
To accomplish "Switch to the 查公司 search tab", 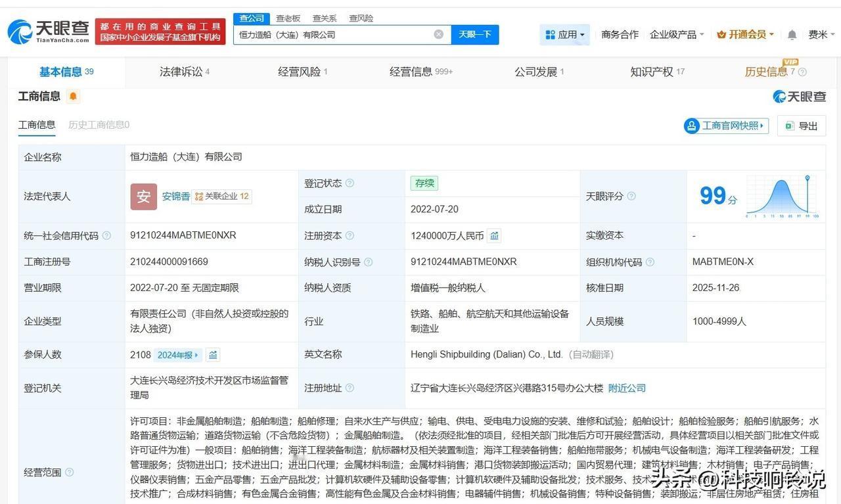I will tap(252, 18).
